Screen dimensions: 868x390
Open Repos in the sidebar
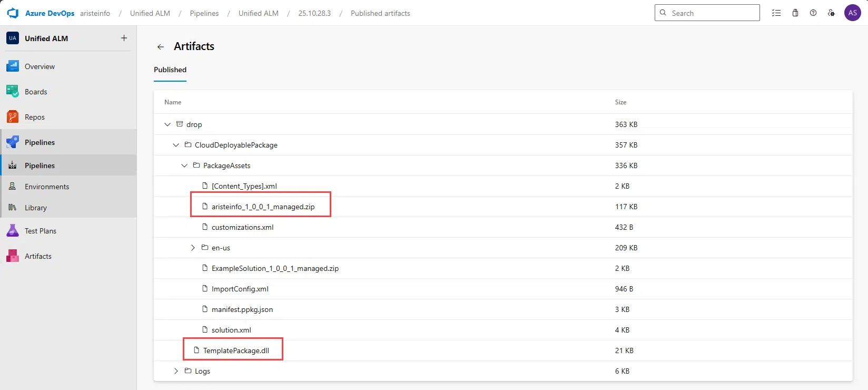click(35, 117)
